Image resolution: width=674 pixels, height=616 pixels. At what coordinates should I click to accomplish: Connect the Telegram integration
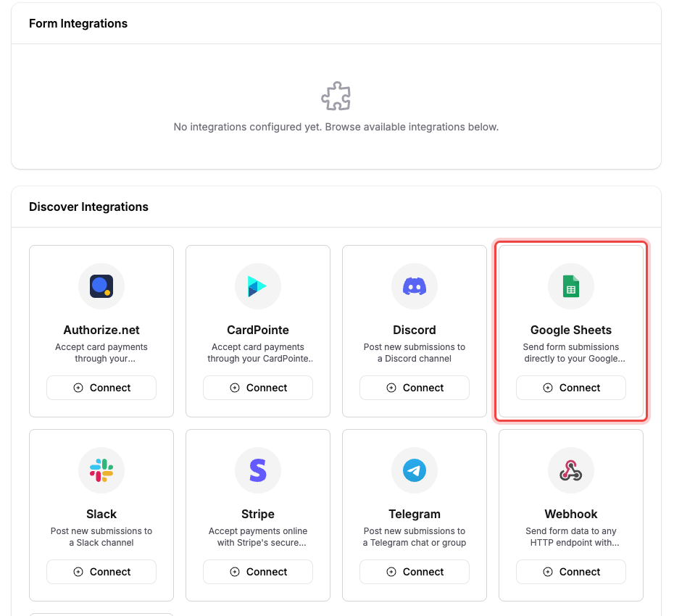coord(415,572)
